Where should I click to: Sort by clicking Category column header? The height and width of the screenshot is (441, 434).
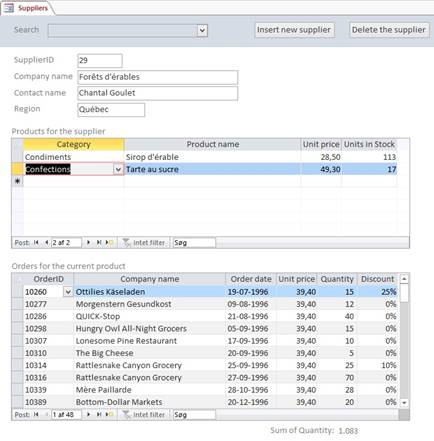pos(74,144)
